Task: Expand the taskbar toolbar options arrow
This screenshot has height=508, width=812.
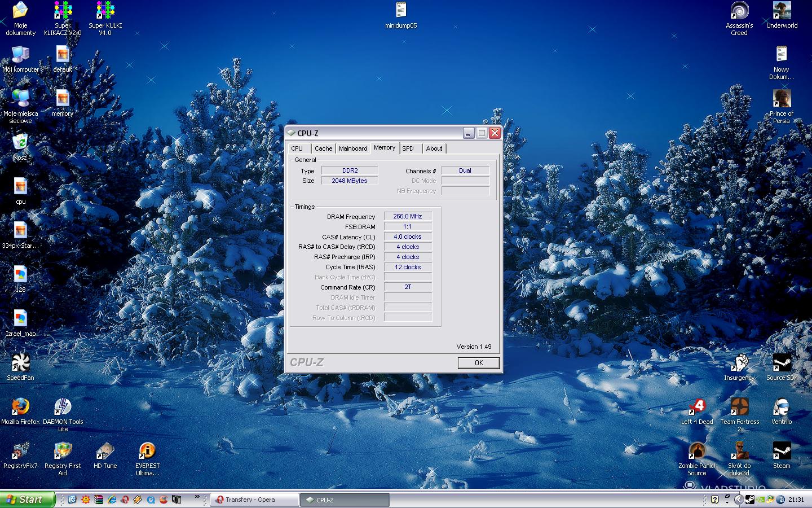Action: (727, 502)
